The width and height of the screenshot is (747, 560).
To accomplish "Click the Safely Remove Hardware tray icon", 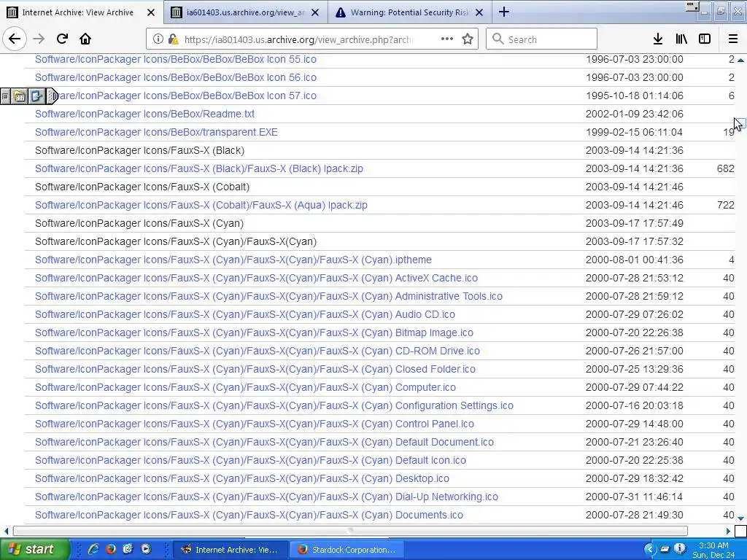I will pos(665,549).
